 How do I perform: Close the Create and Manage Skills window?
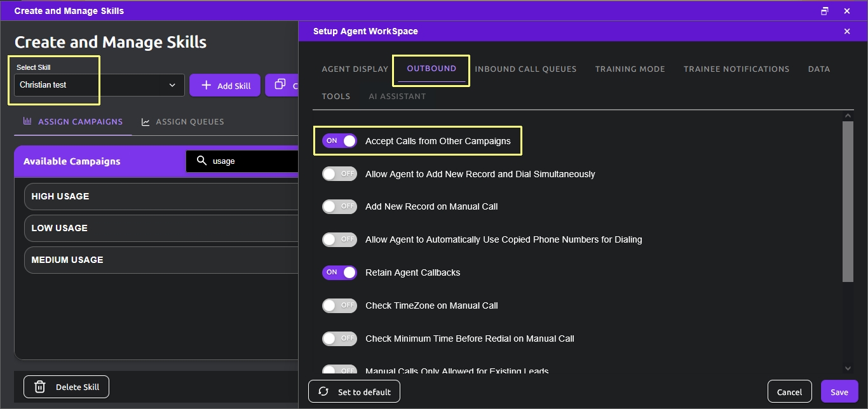[x=847, y=11]
